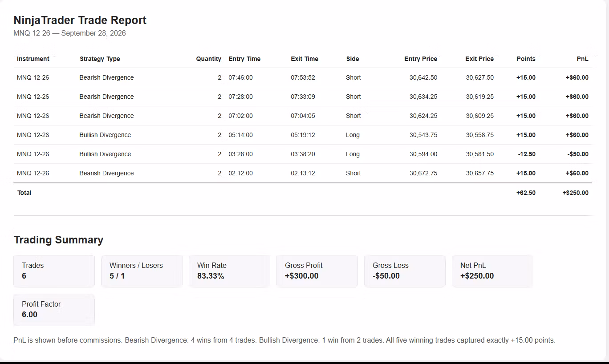Viewport: 609px width, 364px height.
Task: Select exit time 02:13:12
Action: tap(303, 173)
